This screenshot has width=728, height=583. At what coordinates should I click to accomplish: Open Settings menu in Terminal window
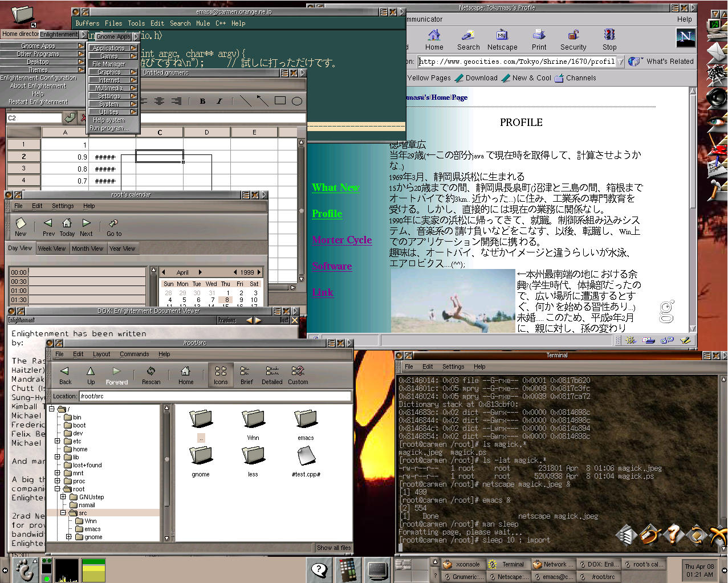tap(453, 366)
